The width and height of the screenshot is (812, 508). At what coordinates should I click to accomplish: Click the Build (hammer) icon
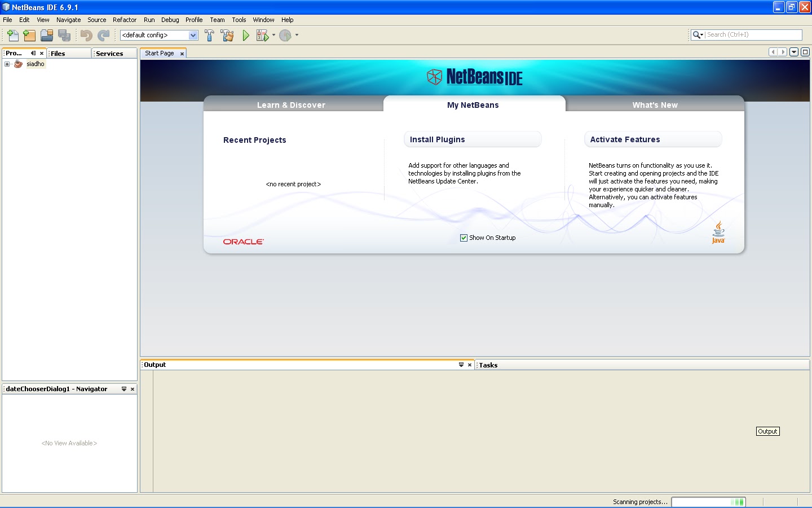[x=209, y=35]
